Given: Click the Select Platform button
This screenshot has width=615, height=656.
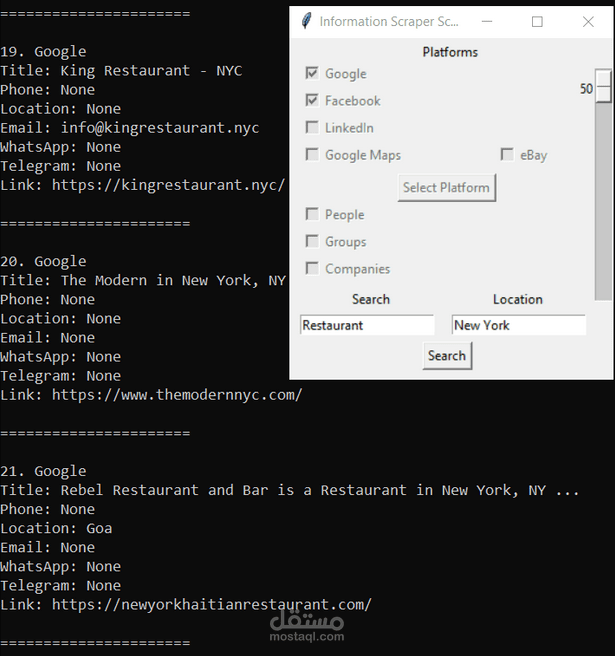Looking at the screenshot, I should [x=446, y=187].
